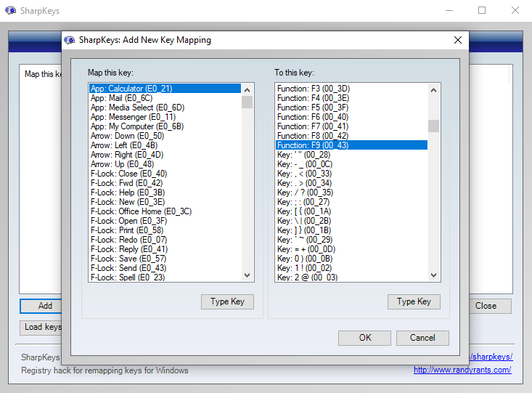Choose Key: = + (00_0D)

(351, 249)
